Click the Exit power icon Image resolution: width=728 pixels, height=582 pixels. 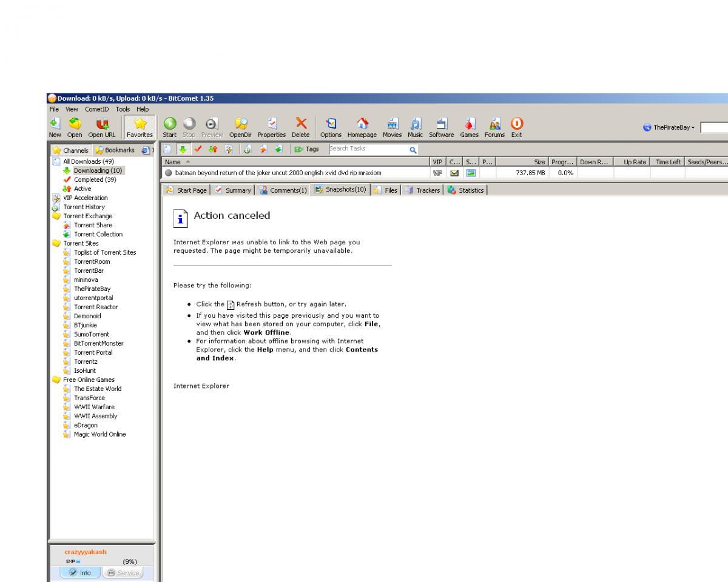point(516,127)
